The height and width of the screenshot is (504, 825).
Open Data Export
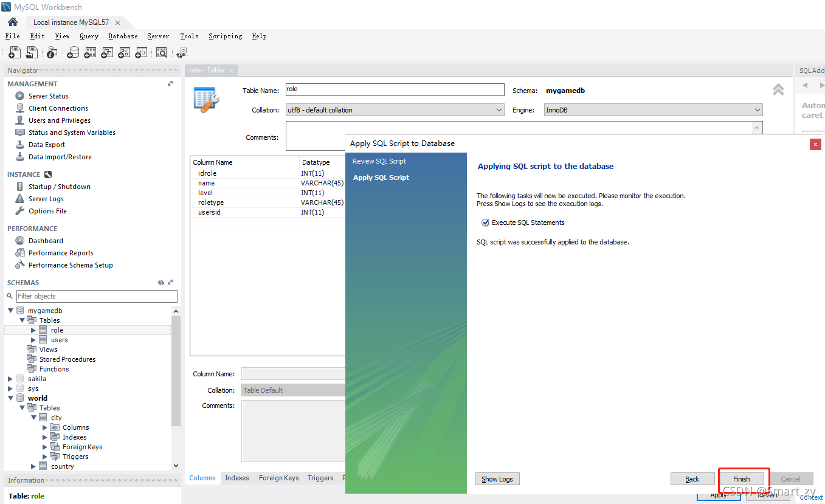(47, 145)
